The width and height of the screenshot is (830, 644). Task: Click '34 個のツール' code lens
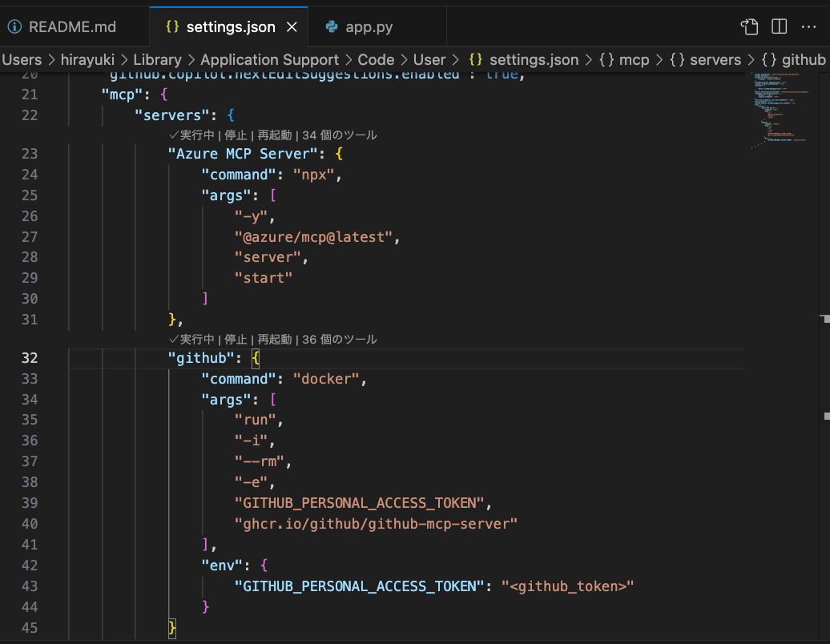(340, 135)
